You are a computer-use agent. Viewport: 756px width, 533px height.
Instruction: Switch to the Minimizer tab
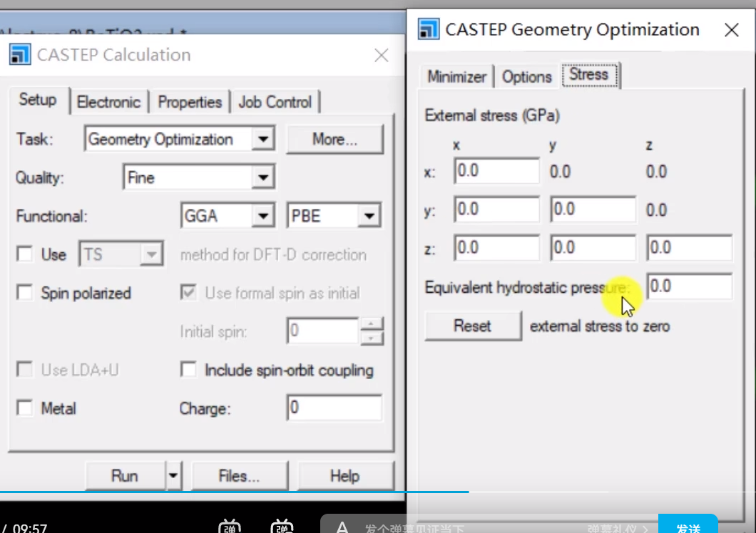[456, 76]
